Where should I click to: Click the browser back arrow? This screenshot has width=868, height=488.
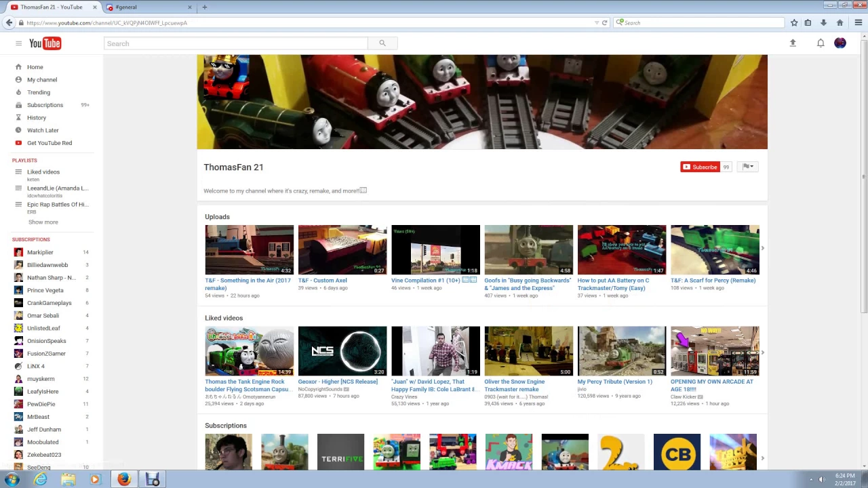(9, 22)
